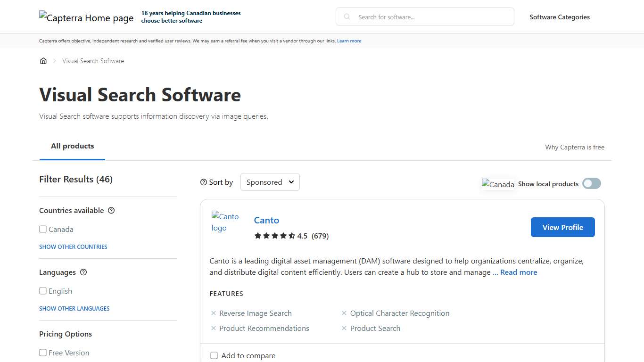This screenshot has width=644, height=362.
Task: Switch to the All products tab
Action: 72,146
